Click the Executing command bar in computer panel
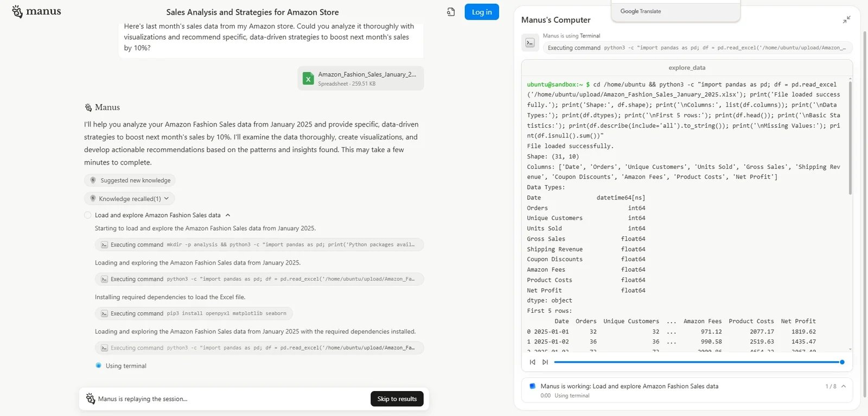This screenshot has height=416, width=868. click(698, 48)
